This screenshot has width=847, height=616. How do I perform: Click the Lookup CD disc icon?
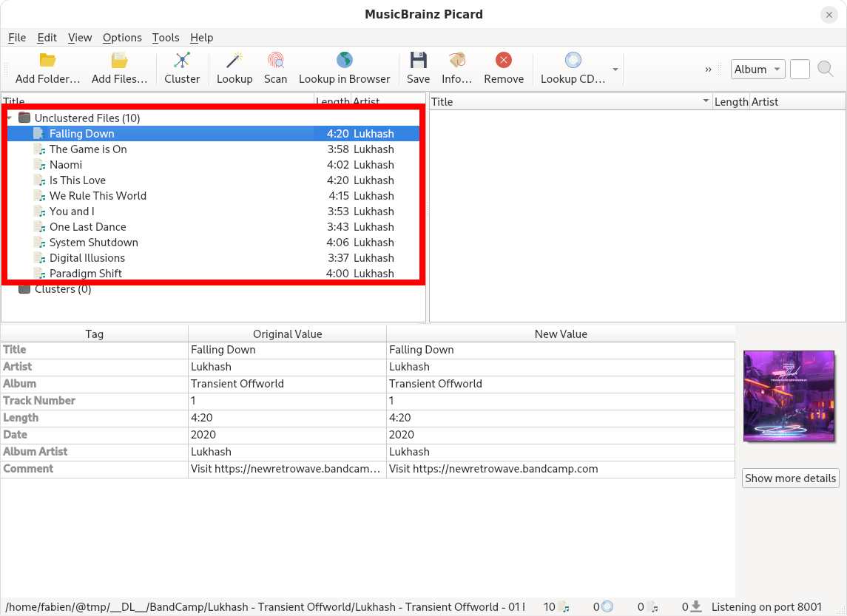573,61
